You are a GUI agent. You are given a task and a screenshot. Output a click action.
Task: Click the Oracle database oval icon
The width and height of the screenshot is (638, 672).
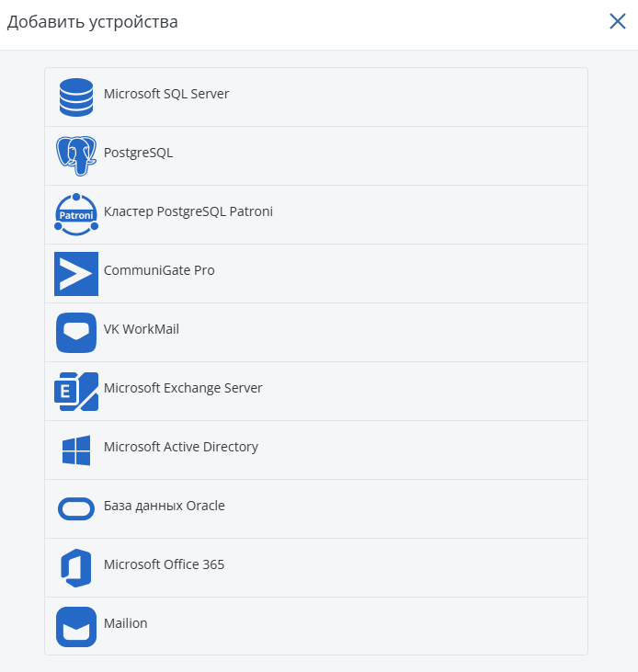(x=76, y=508)
